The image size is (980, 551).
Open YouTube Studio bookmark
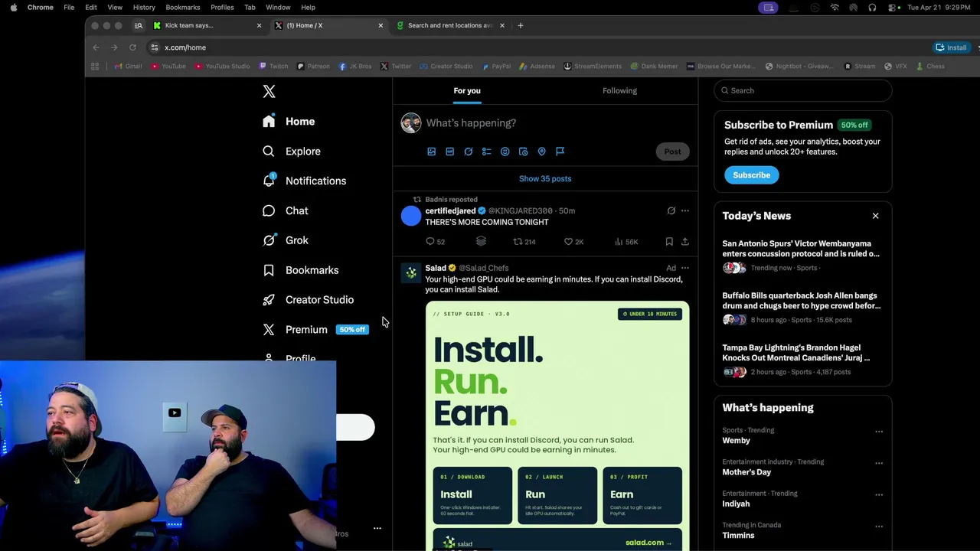coord(223,67)
